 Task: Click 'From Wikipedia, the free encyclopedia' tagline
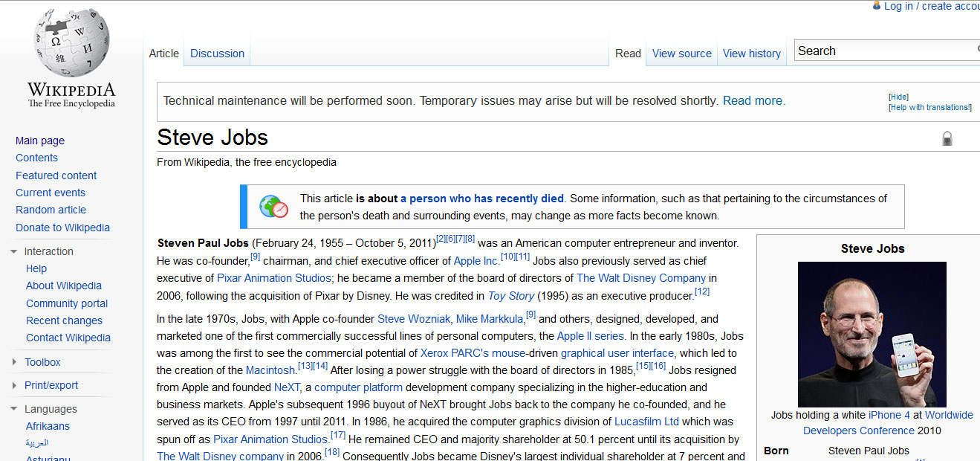pos(247,162)
